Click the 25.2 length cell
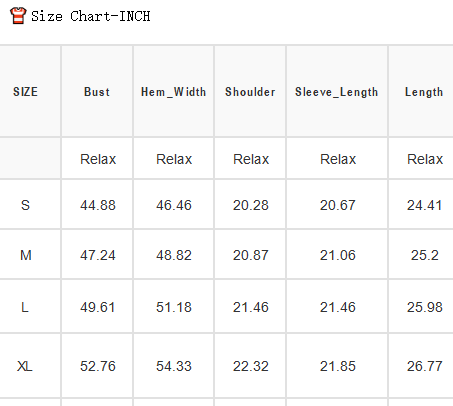This screenshot has height=406, width=453. point(425,255)
